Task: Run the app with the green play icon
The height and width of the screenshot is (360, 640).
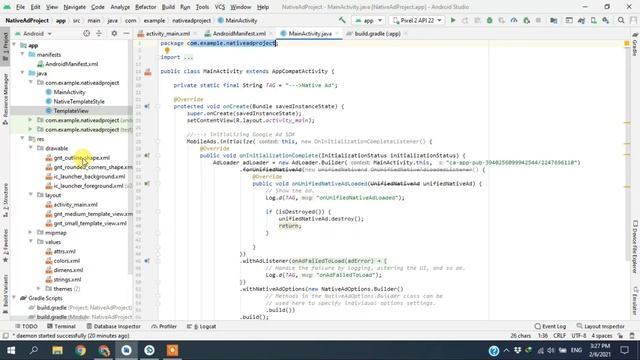Action: tap(453, 20)
